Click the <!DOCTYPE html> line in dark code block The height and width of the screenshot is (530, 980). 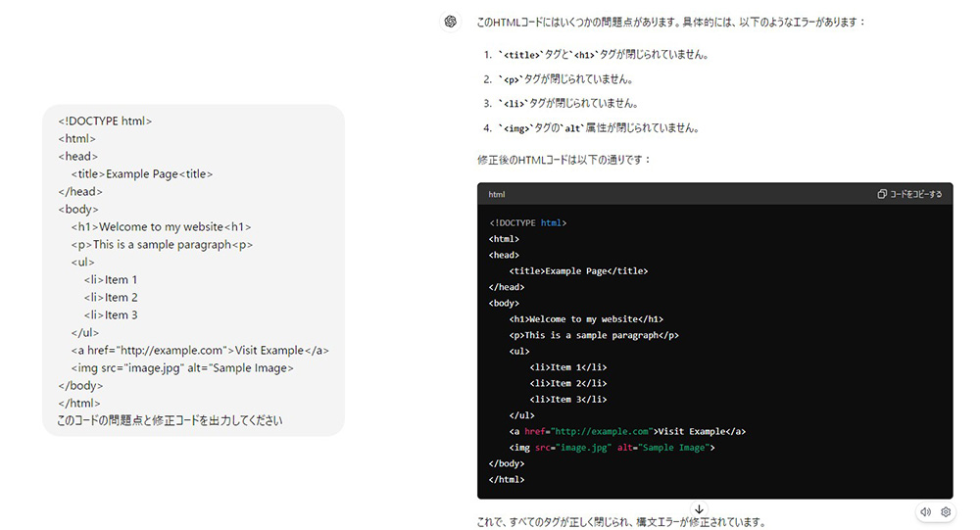tap(527, 222)
